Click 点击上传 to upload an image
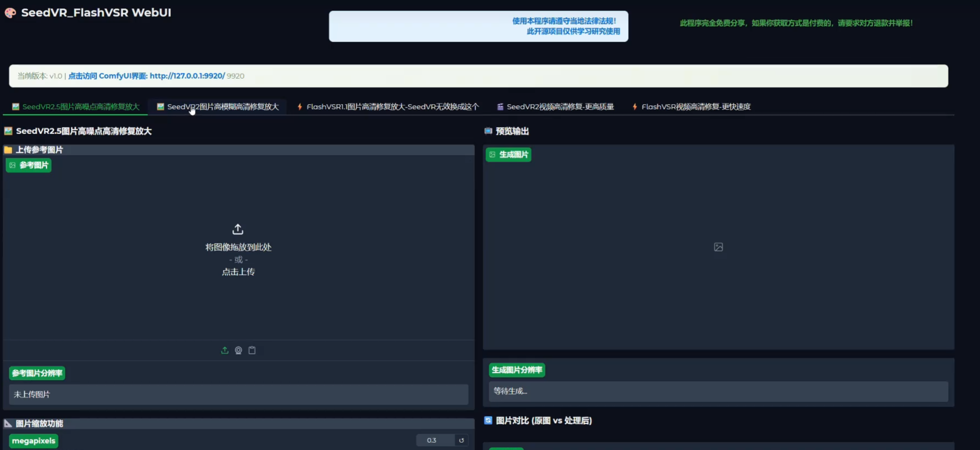This screenshot has width=980, height=450. [x=238, y=272]
